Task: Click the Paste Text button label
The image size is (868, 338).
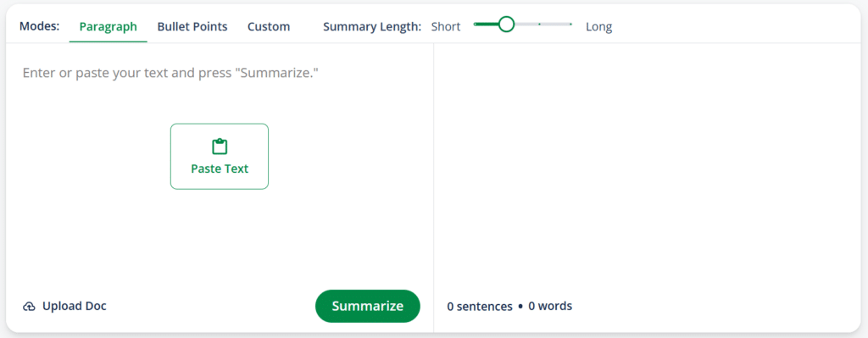Action: point(220,169)
